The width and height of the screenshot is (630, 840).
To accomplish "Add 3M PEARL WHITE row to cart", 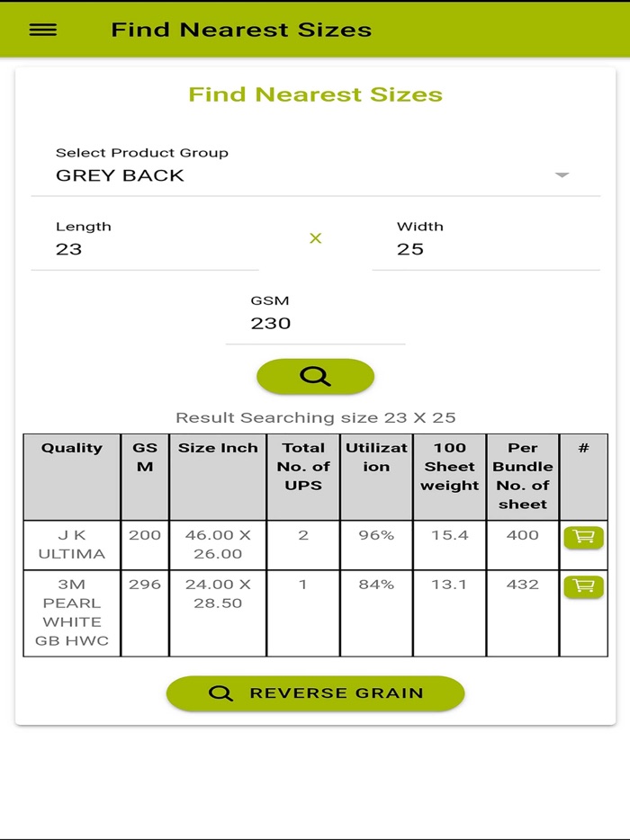I will pyautogui.click(x=583, y=587).
